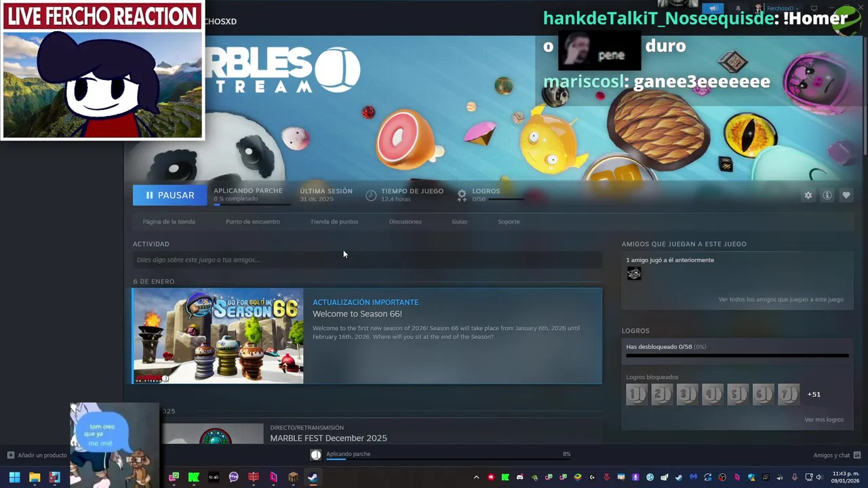Click friend avatar who played previously

coord(634,273)
